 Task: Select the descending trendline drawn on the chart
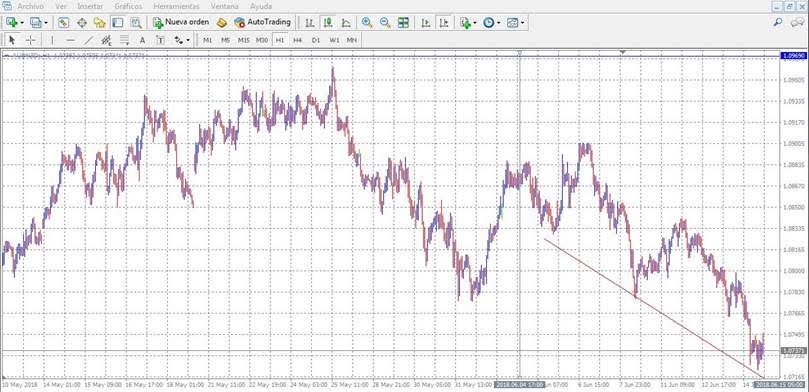653,308
